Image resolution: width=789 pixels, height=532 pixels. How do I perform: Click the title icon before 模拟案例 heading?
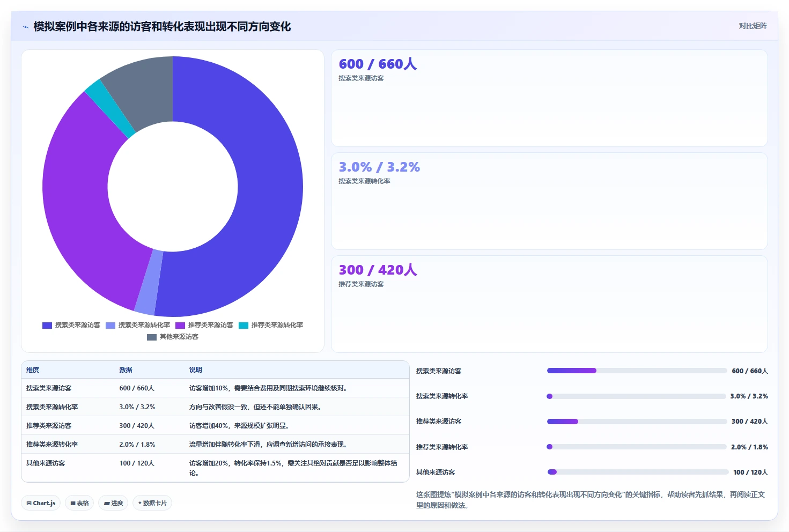25,27
